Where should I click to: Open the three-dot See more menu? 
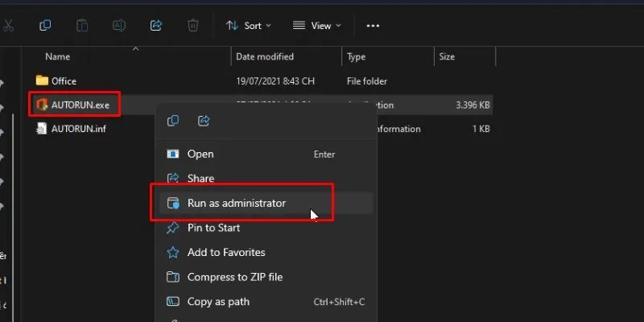[373, 26]
